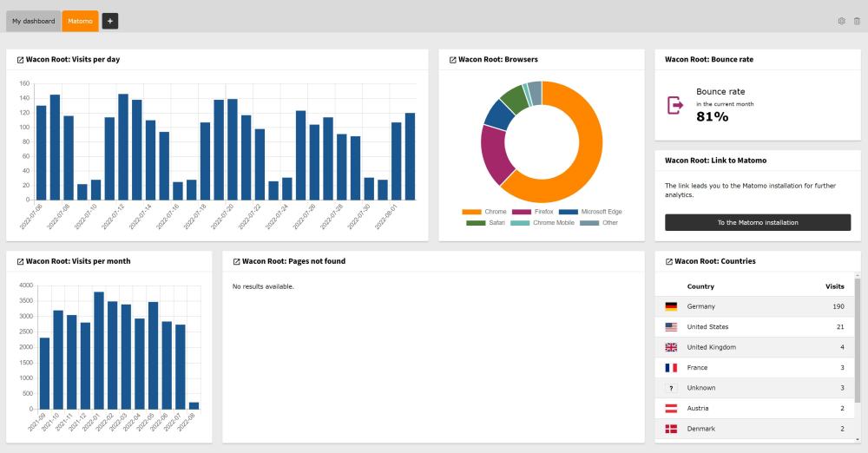The image size is (868, 453).
Task: Toggle the Chrome legend entry in Browsers chart
Action: point(483,212)
